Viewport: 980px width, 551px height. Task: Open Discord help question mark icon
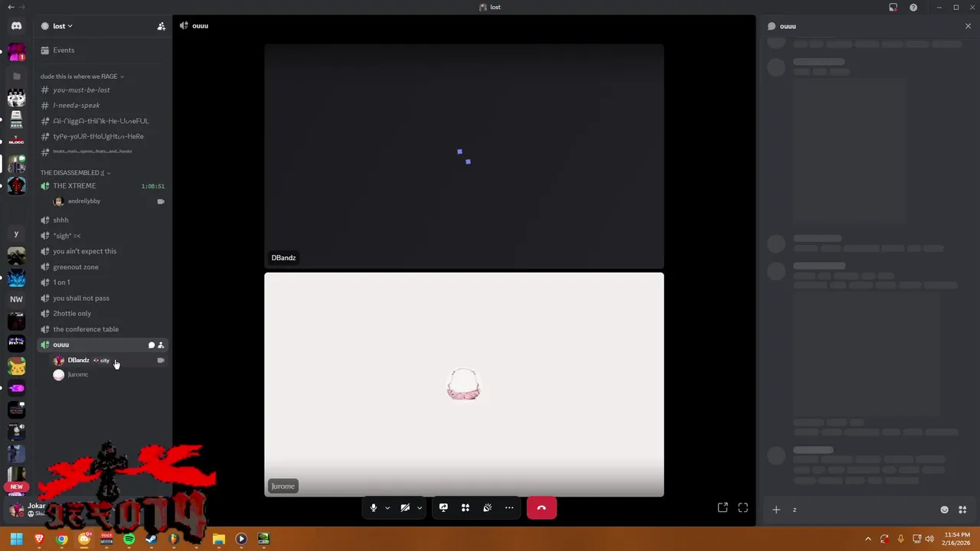click(x=913, y=8)
